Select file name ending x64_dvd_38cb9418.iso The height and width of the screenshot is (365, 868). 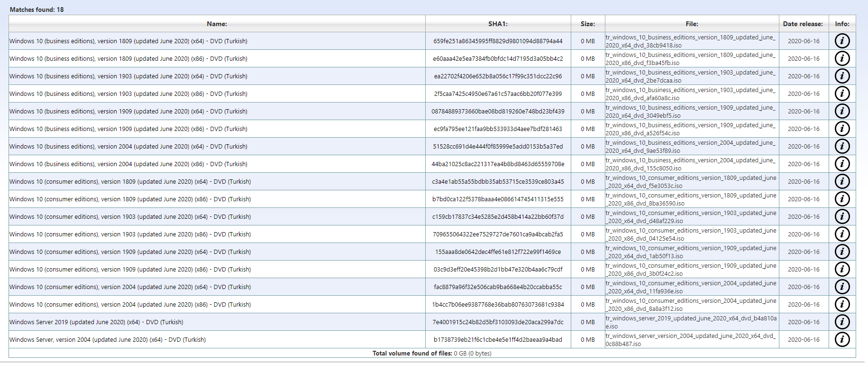click(691, 41)
